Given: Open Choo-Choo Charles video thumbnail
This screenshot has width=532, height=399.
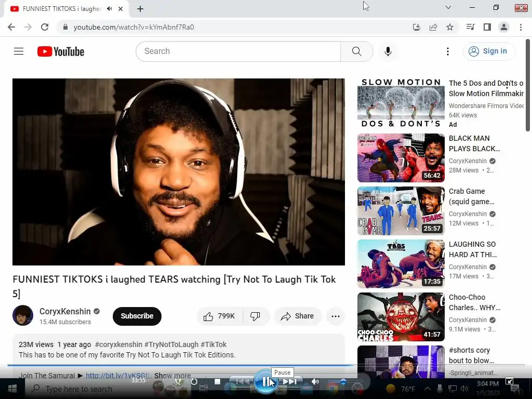Looking at the screenshot, I should (x=401, y=316).
